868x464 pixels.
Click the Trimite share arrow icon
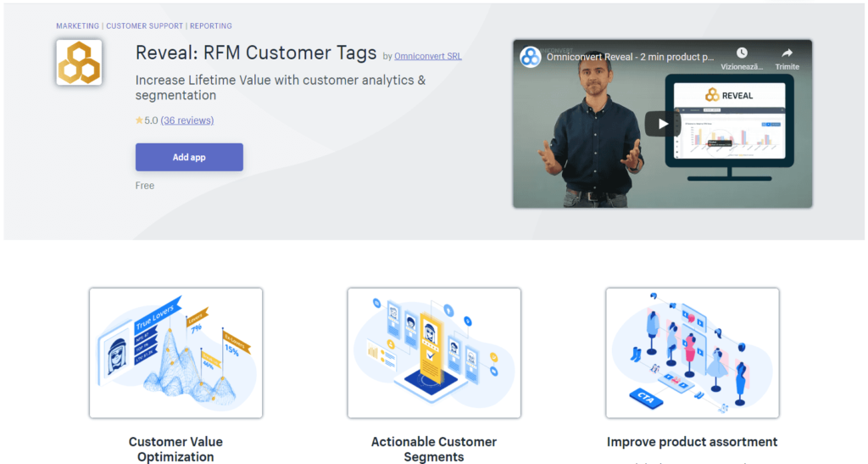787,53
